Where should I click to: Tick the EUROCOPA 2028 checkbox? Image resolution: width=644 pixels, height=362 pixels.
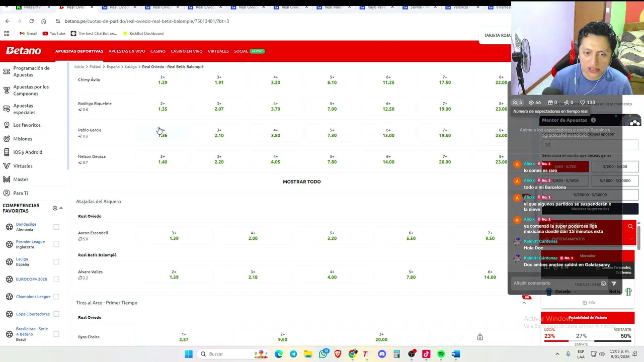pyautogui.click(x=56, y=279)
